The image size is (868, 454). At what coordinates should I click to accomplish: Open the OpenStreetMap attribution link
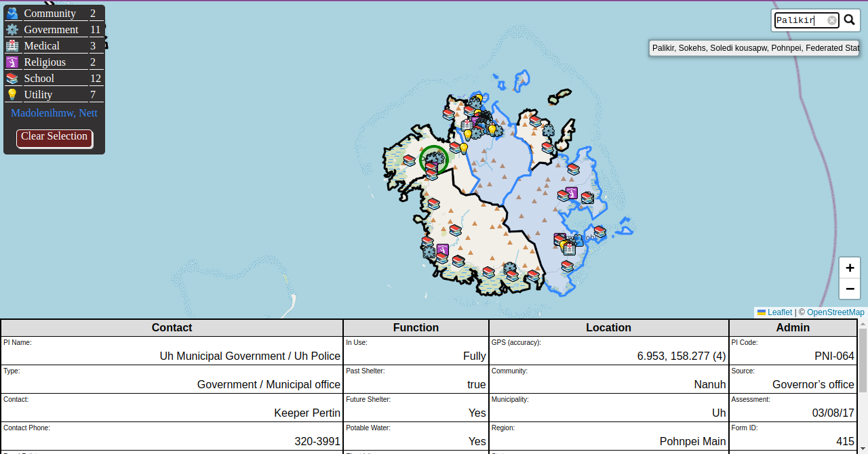pos(835,312)
